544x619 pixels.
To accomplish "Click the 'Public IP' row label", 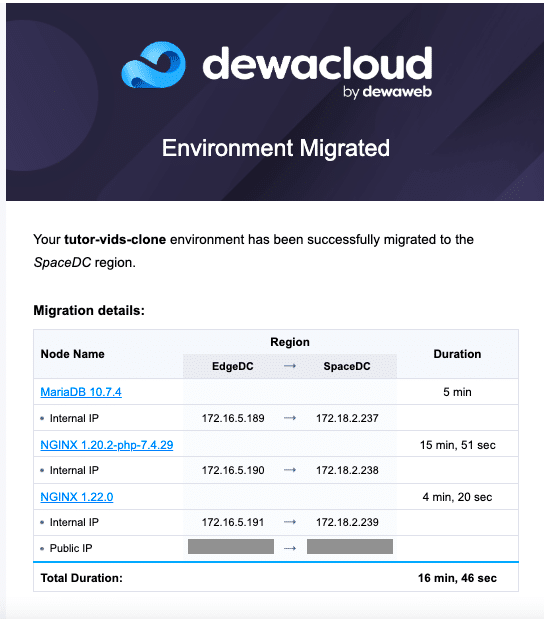I will pos(71,548).
